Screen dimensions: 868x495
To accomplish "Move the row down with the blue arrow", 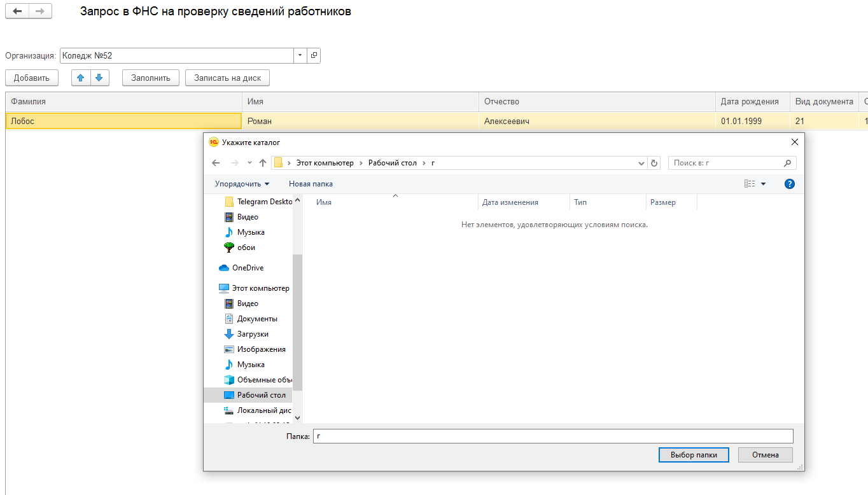I will [x=99, y=78].
